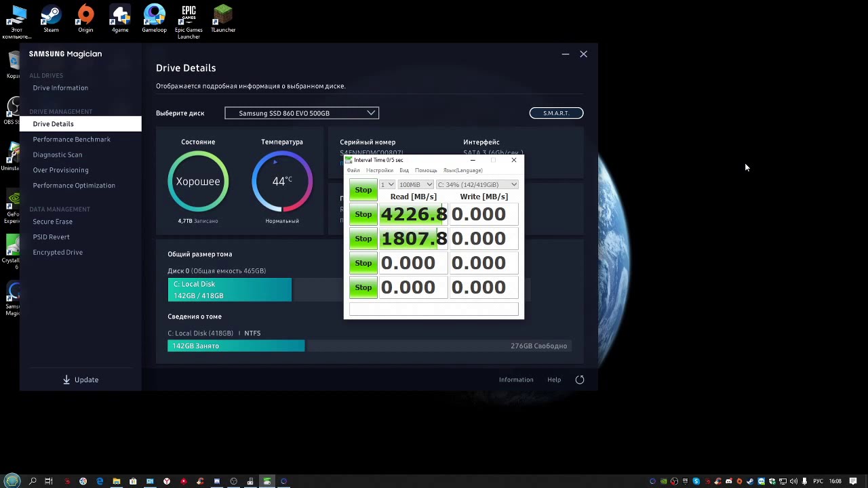Select Drive Details in the sidebar
868x488 pixels.
point(81,124)
